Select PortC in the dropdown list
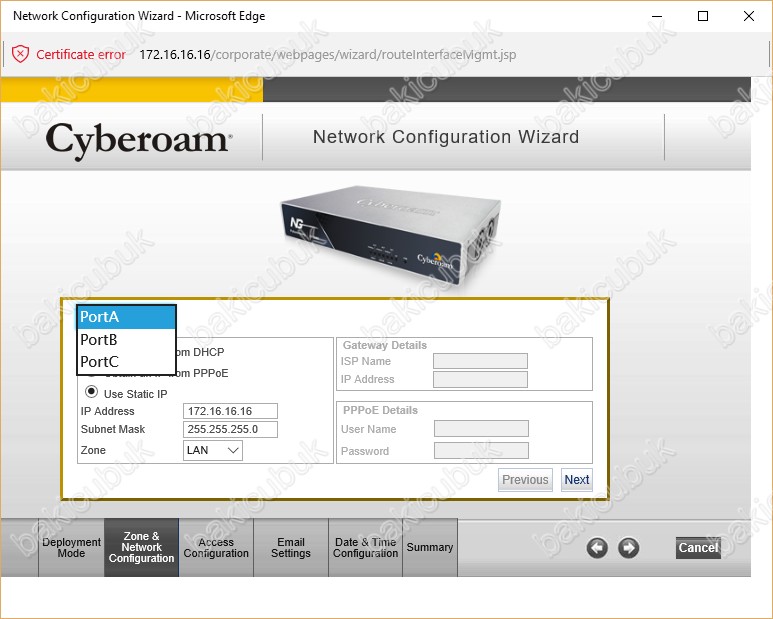Screen dimensions: 773x619 coord(126,362)
